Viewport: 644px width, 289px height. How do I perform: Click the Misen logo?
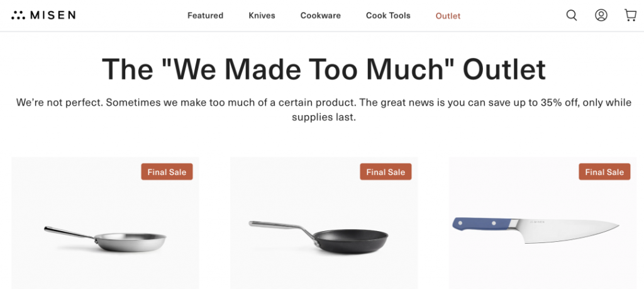[43, 16]
